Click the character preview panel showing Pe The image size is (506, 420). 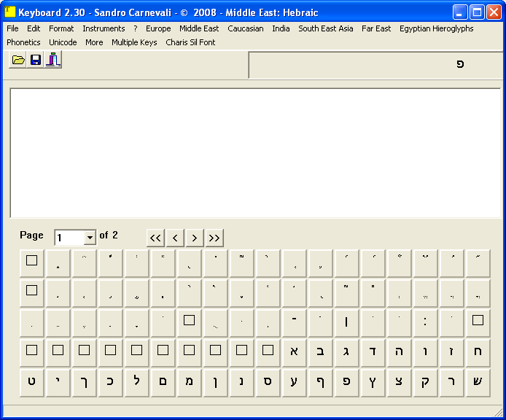pyautogui.click(x=375, y=65)
